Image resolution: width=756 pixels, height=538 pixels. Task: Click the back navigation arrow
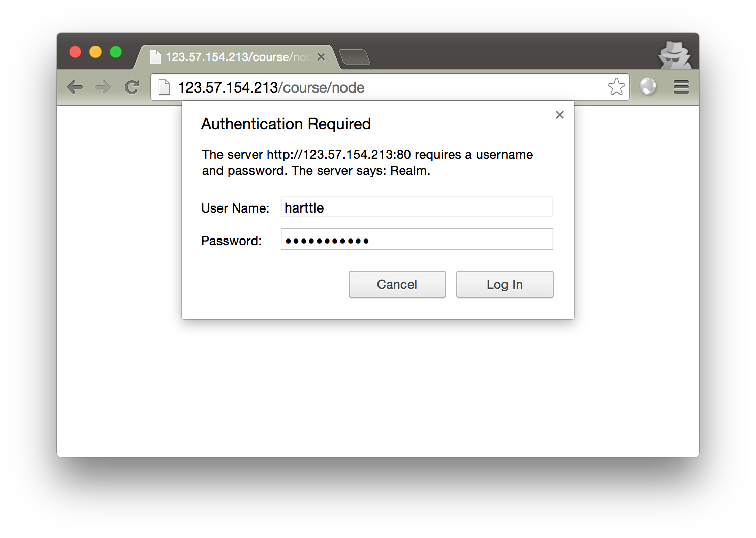point(75,87)
